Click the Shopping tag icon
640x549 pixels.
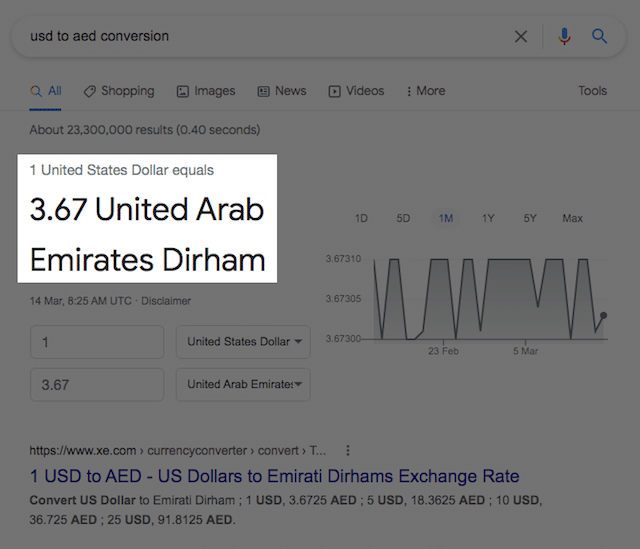click(89, 91)
